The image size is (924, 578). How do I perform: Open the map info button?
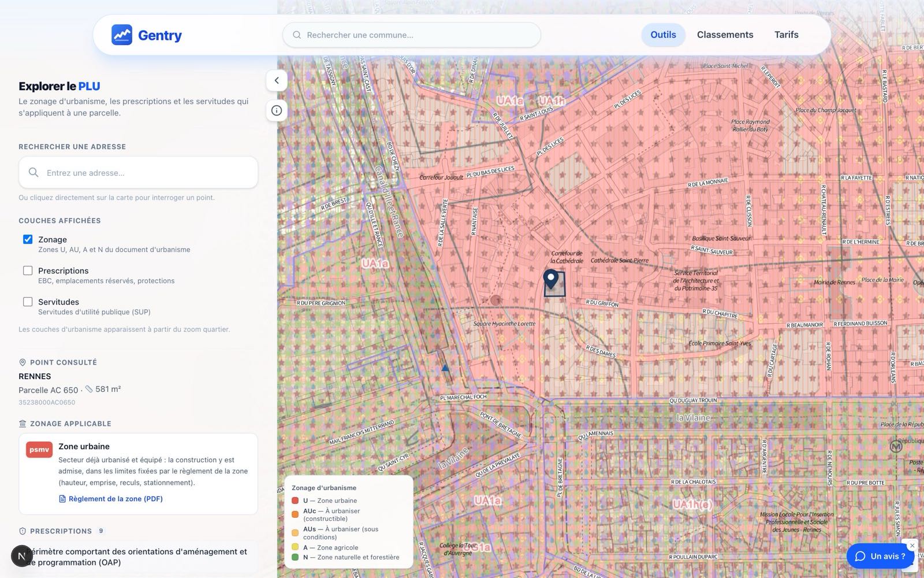coord(277,110)
